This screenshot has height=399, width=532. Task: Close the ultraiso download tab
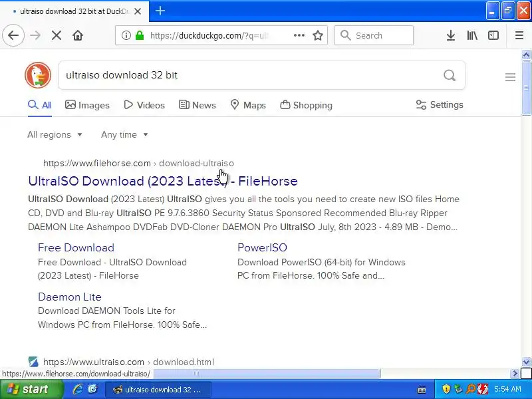[138, 11]
